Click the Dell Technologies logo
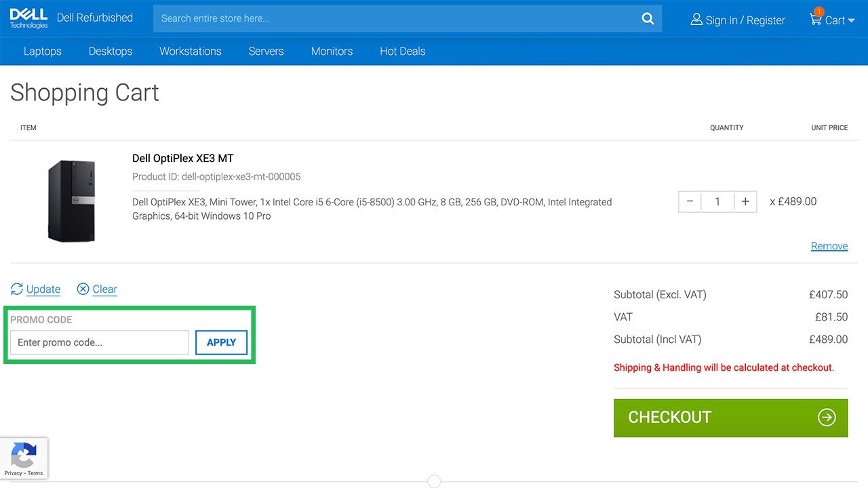868x488 pixels. pyautogui.click(x=29, y=18)
